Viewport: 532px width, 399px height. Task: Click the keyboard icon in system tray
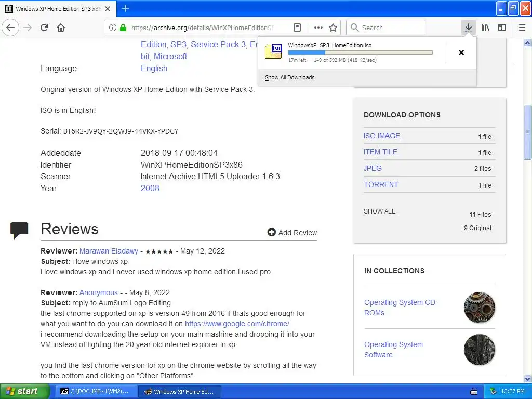[x=474, y=392]
